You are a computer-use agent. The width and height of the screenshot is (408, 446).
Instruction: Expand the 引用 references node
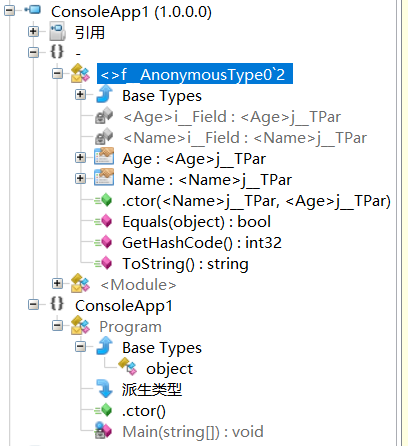(33, 31)
